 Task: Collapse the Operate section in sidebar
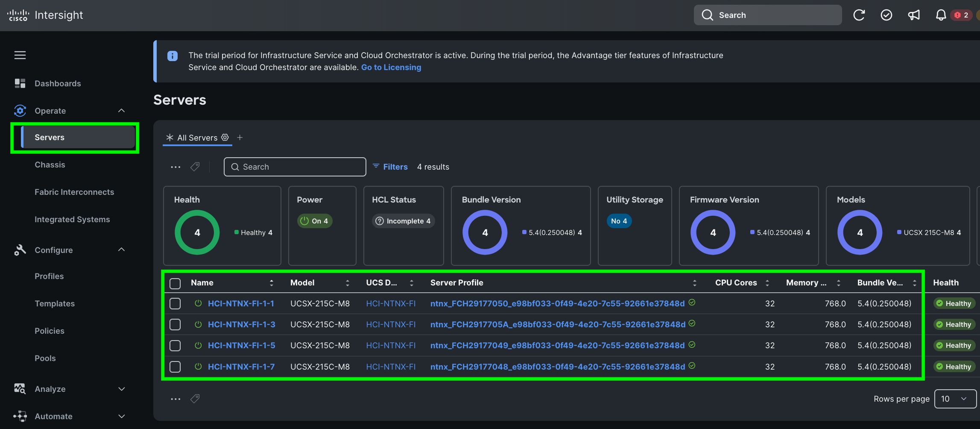coord(121,111)
